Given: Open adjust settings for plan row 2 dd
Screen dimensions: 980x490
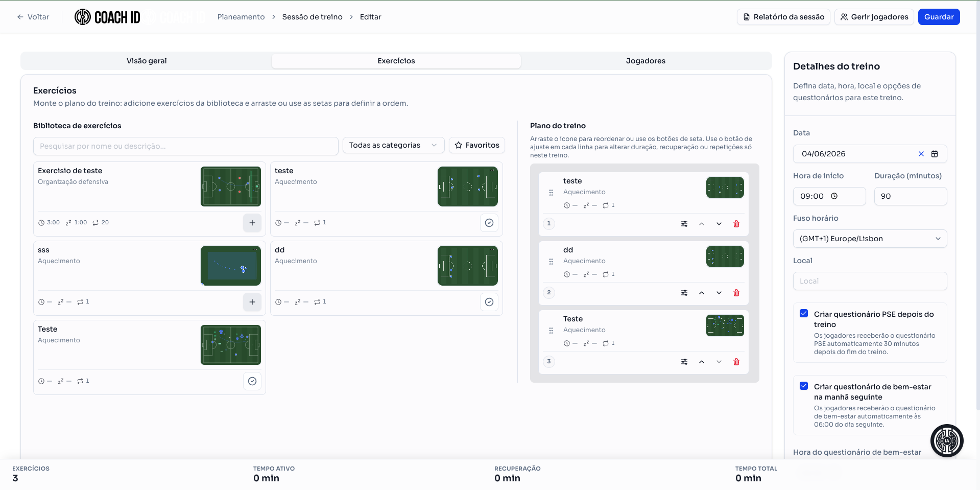Looking at the screenshot, I should tap(684, 293).
